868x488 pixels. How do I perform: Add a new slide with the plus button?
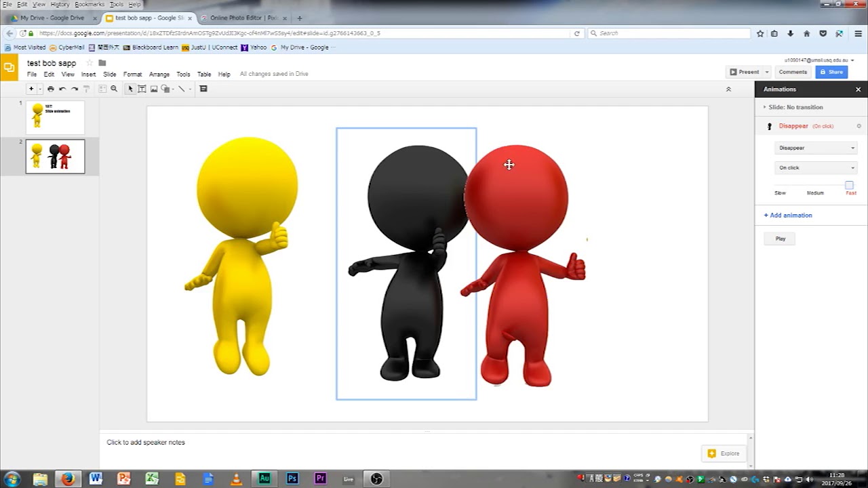pos(31,89)
